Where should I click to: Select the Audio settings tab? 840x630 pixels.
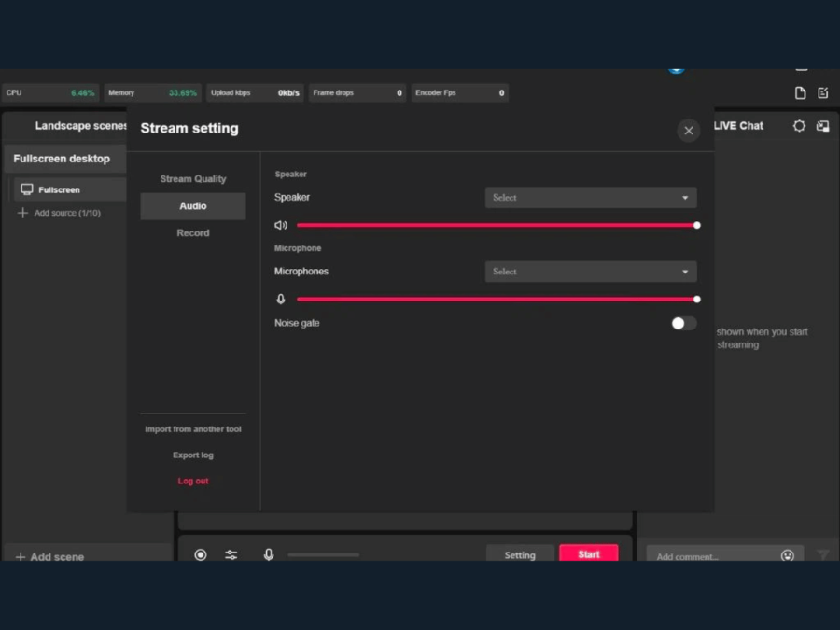[x=193, y=205]
